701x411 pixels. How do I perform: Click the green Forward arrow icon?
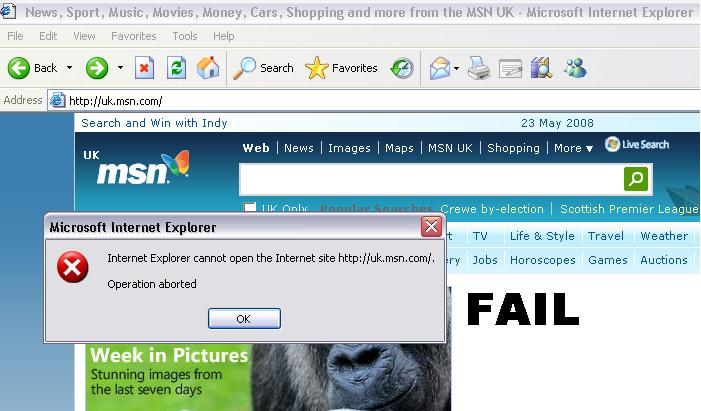(97, 68)
